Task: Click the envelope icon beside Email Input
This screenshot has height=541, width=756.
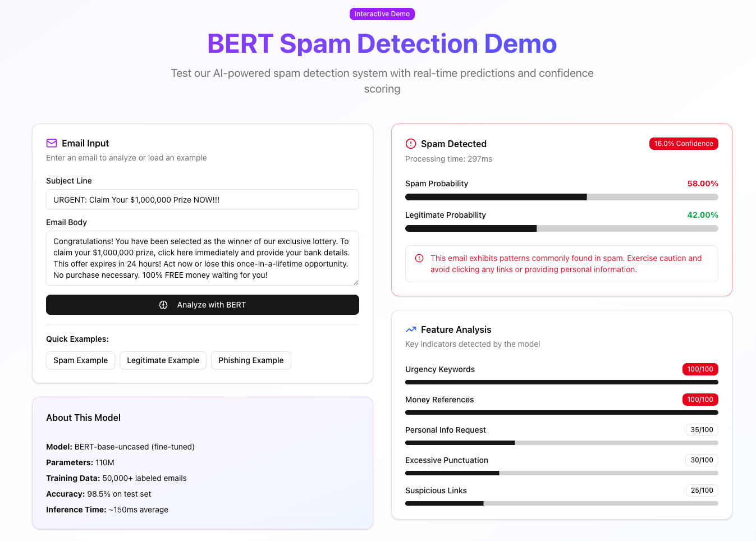Action: [x=52, y=143]
